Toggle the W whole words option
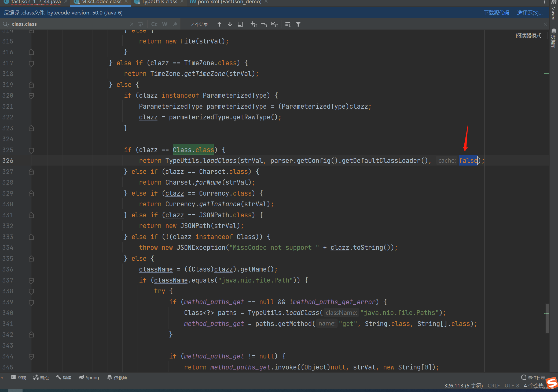The height and width of the screenshot is (392, 558). coord(165,24)
